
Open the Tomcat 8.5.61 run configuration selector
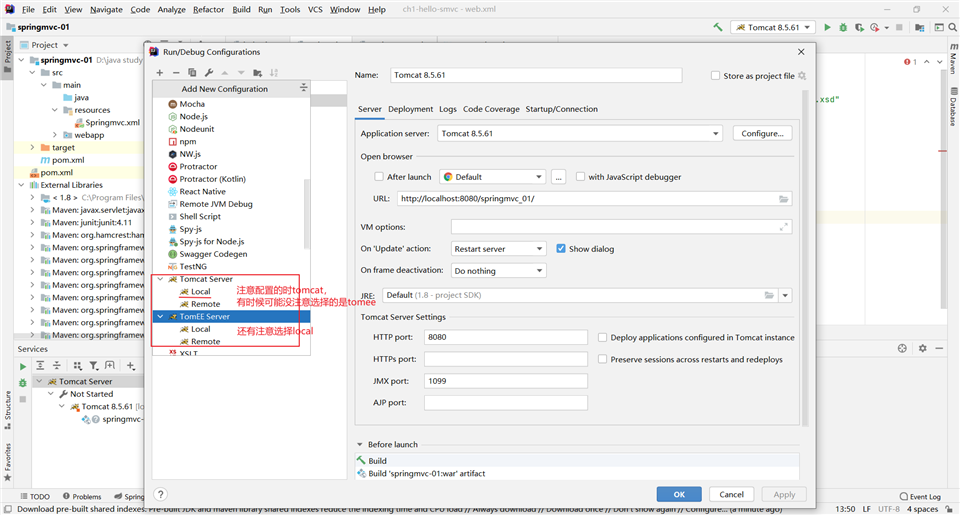773,28
